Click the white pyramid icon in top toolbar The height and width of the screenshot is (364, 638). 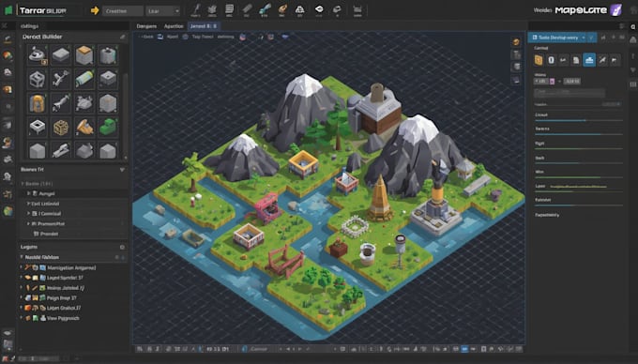(x=300, y=10)
